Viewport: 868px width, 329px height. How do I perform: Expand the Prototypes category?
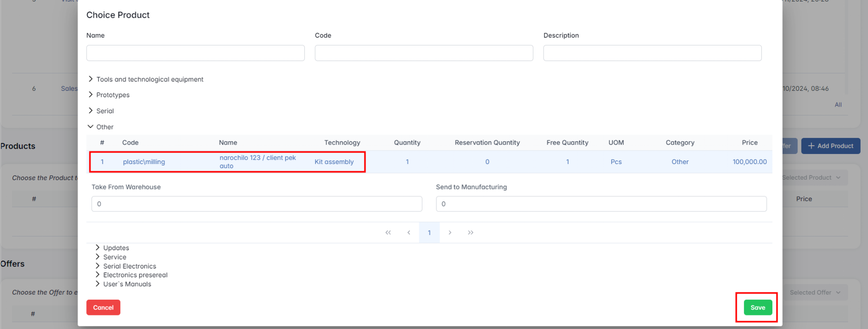(x=91, y=95)
